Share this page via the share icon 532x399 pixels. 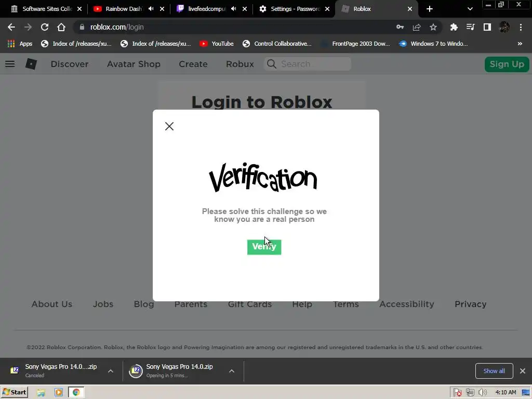pos(417,27)
